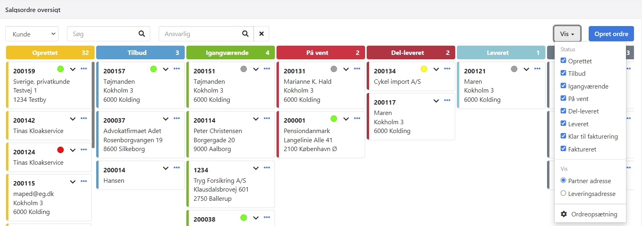The width and height of the screenshot is (644, 226).
Task: Disable the På vent status checkbox
Action: tap(563, 98)
